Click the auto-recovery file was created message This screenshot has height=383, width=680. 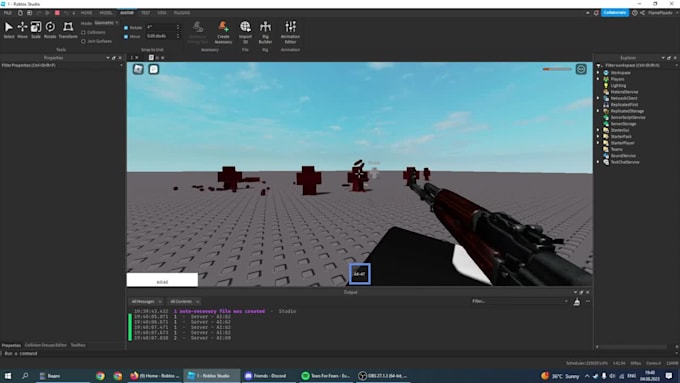point(219,311)
